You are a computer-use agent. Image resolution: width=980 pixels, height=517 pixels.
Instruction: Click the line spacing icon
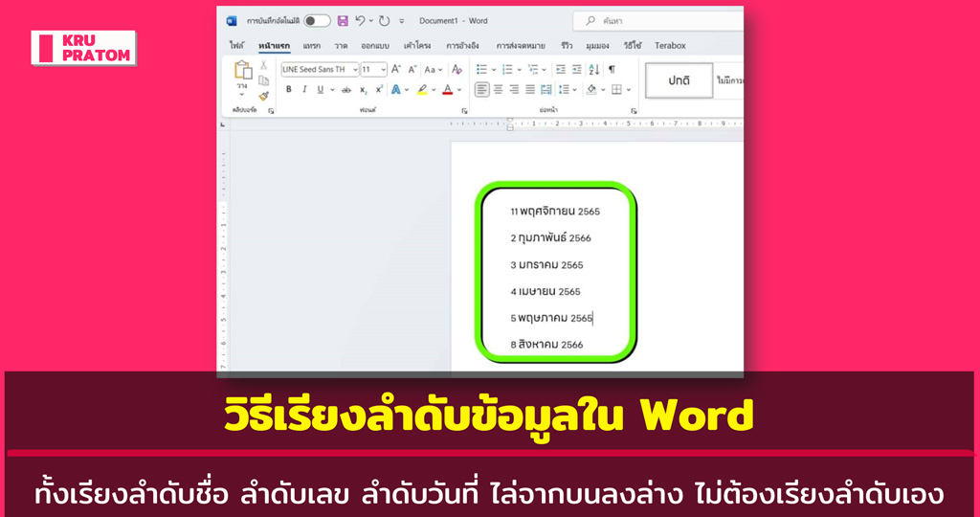click(564, 90)
